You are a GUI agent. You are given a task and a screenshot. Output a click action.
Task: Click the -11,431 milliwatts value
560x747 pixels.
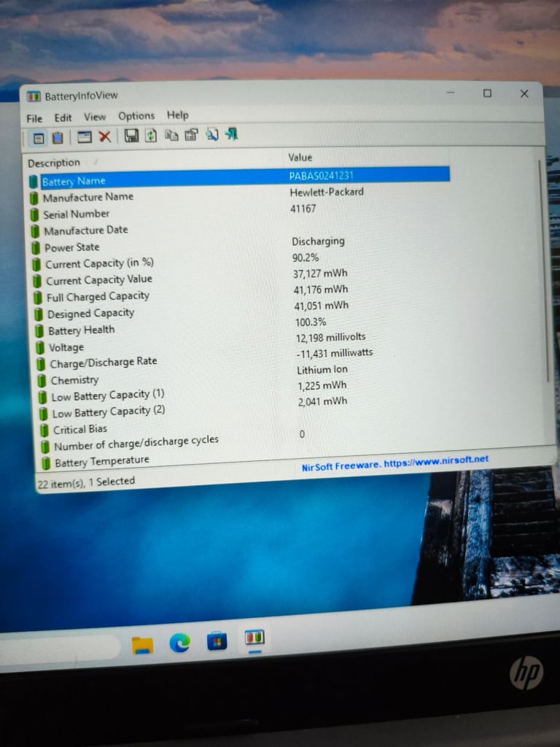tap(334, 354)
